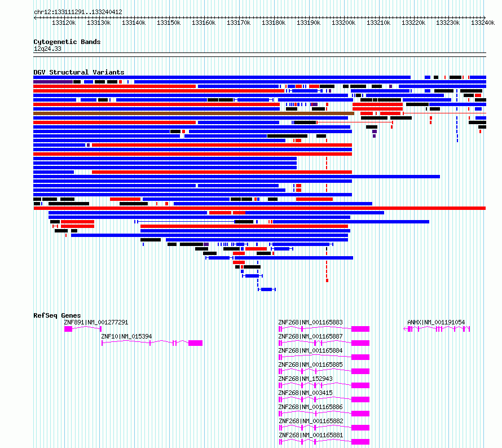Click the ANHX gene model glyph
This screenshot has height=448, width=502.
point(437,329)
